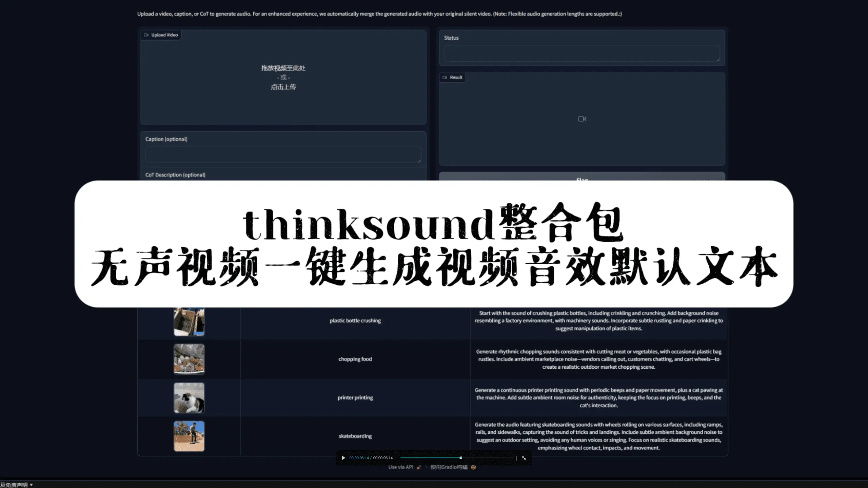Select the plastic bottle crushing example thumbnail
The image size is (868, 488).
(x=189, y=322)
